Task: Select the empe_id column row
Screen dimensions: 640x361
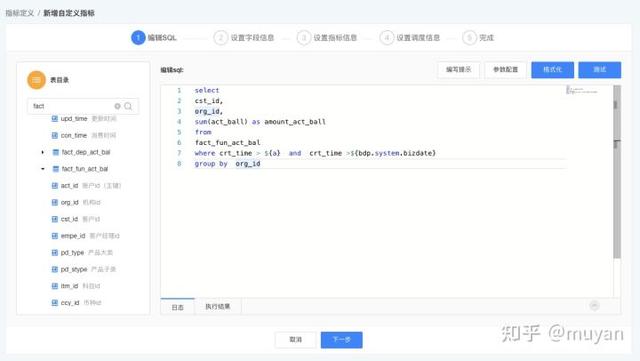Action: click(85, 236)
